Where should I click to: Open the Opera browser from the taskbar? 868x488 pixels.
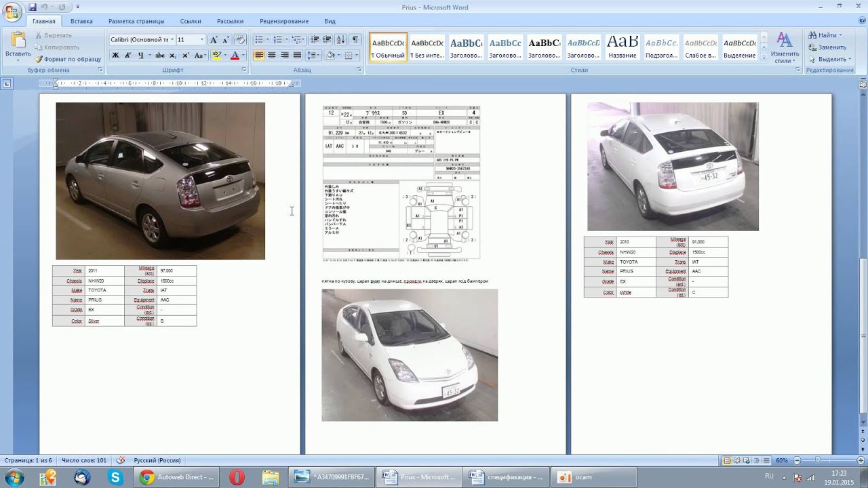point(237,477)
